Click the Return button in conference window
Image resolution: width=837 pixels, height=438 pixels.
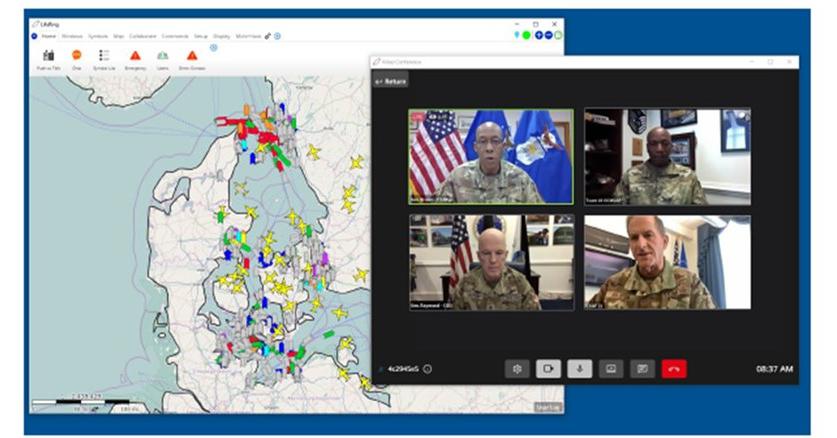coord(391,81)
